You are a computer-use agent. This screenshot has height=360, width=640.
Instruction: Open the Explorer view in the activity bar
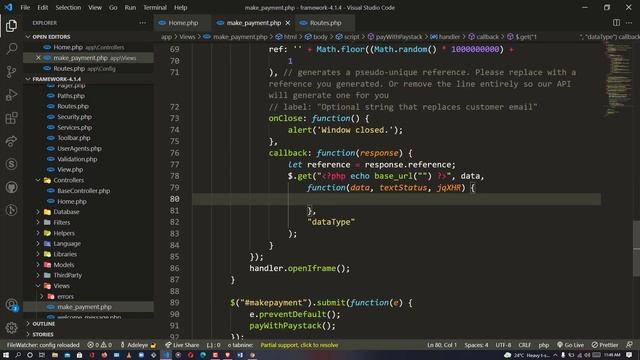11,26
